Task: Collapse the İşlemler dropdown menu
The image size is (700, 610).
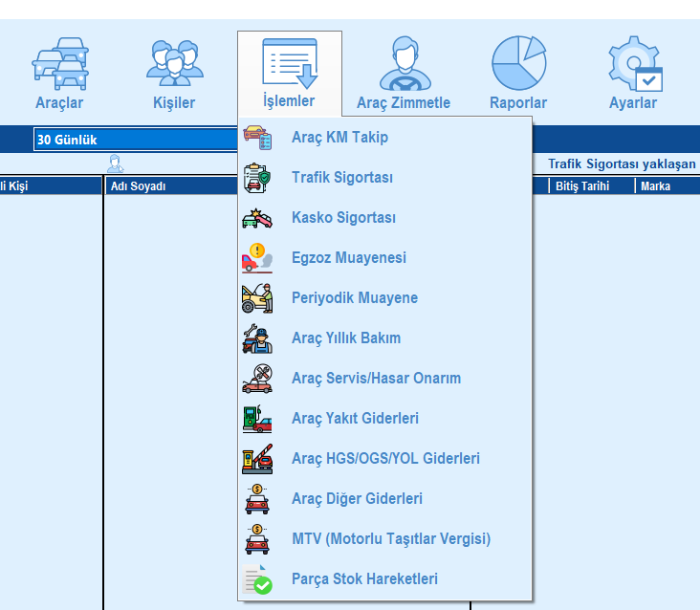Action: point(289,73)
